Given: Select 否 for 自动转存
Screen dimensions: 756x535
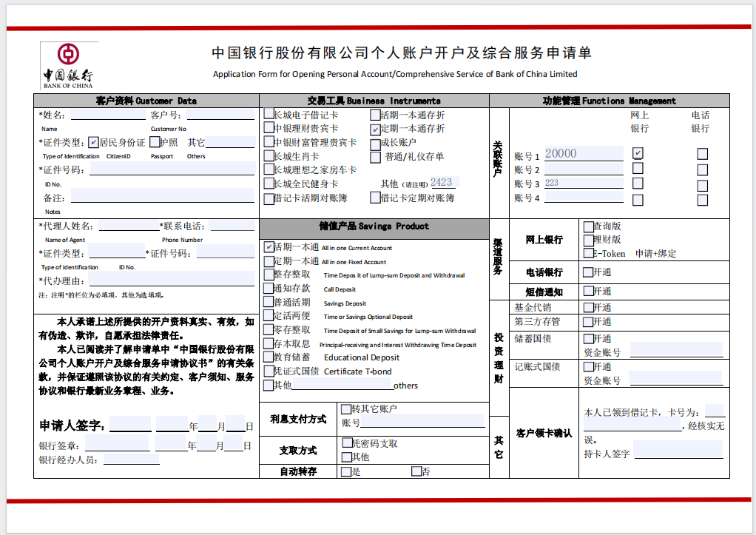Looking at the screenshot, I should (416, 471).
